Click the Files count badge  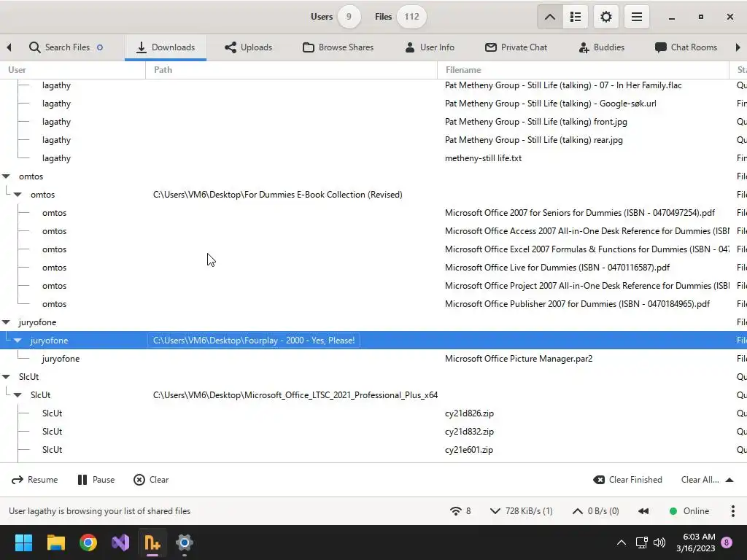pyautogui.click(x=411, y=17)
